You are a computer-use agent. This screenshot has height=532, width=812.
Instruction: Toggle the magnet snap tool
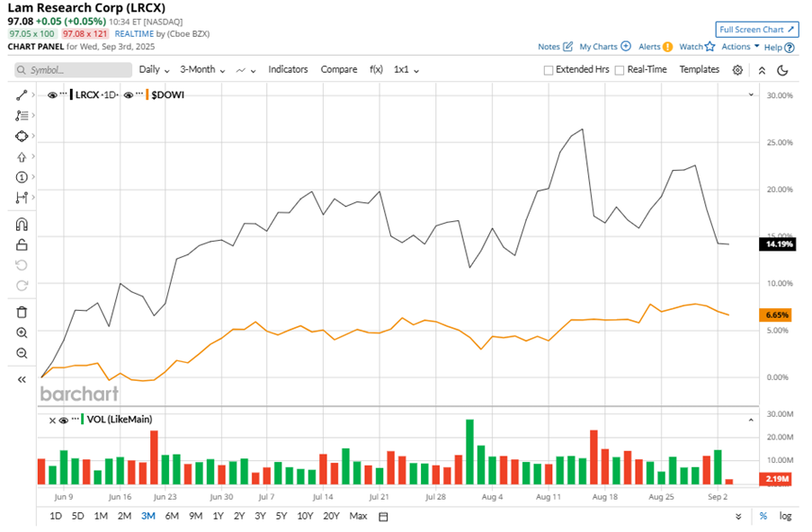tap(22, 224)
